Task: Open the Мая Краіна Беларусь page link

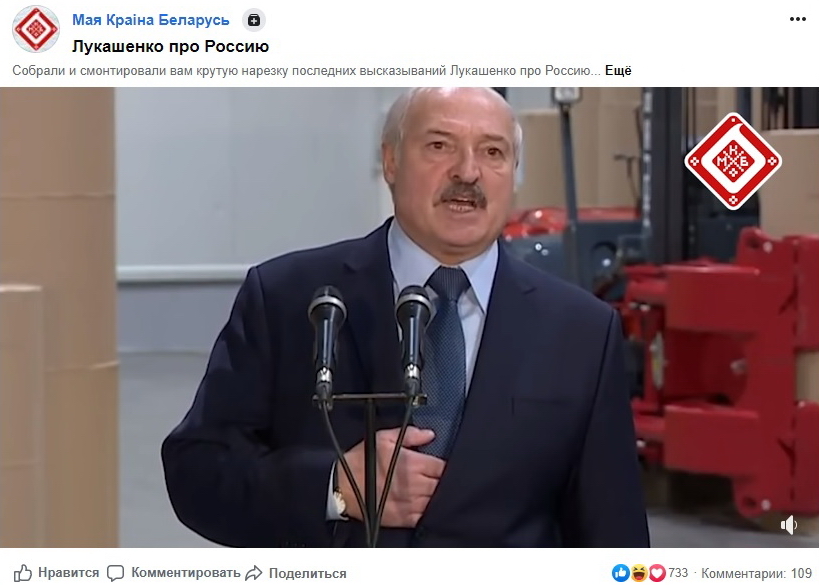Action: pyautogui.click(x=150, y=20)
